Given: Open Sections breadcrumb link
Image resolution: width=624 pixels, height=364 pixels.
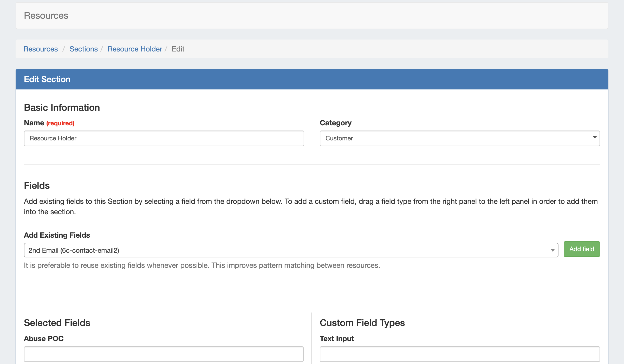Looking at the screenshot, I should 83,49.
